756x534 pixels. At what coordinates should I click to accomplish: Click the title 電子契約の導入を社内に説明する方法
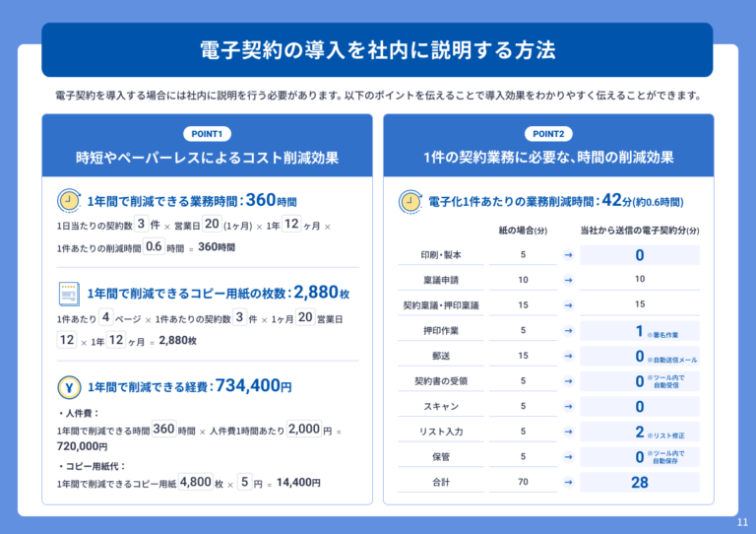[378, 50]
